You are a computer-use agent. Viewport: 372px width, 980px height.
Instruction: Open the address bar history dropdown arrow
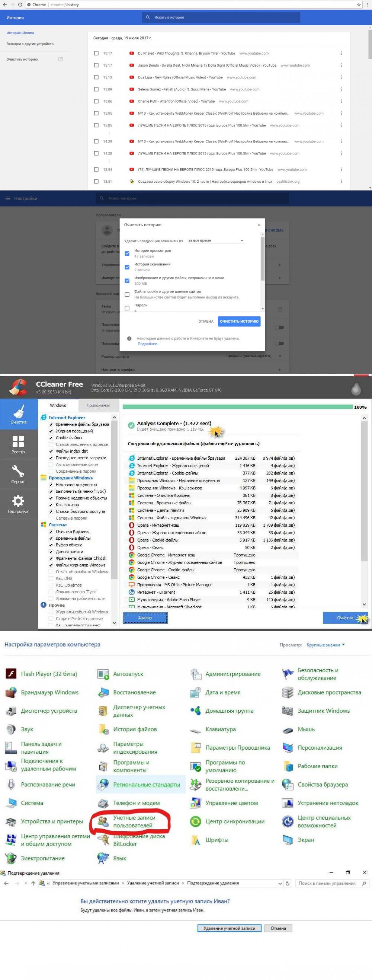pyautogui.click(x=280, y=883)
